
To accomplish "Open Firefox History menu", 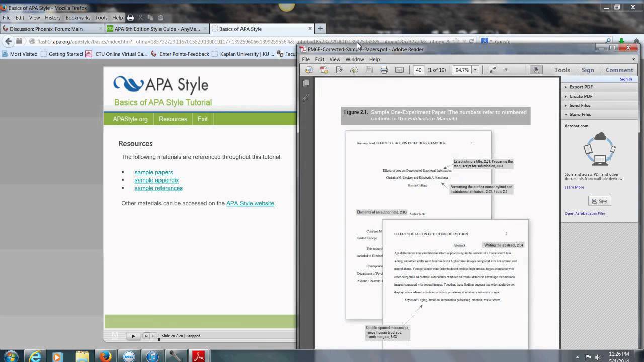I will click(x=52, y=18).
